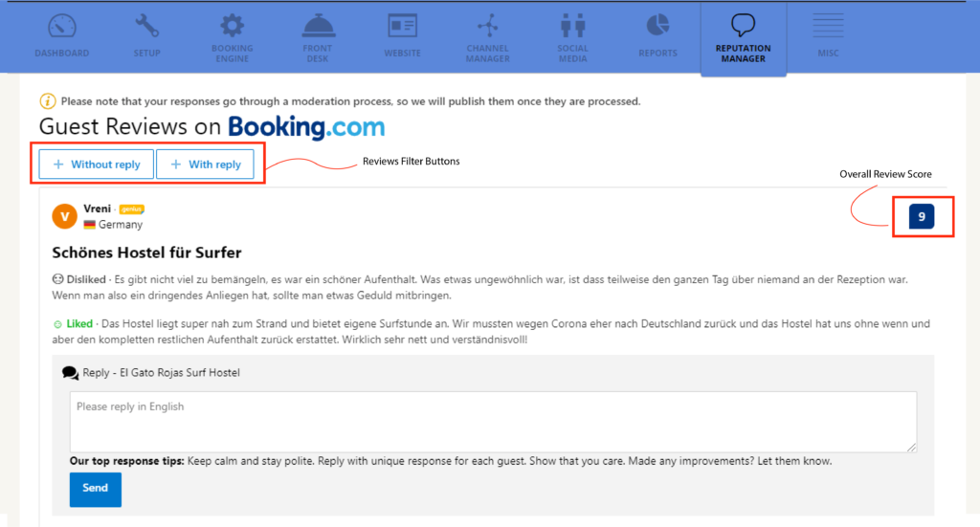Screen dimensions: 980x527
Task: Click review title Schönes Hostel für Surfer
Action: click(x=146, y=253)
